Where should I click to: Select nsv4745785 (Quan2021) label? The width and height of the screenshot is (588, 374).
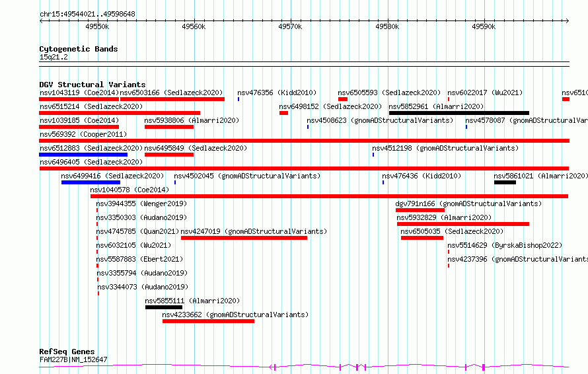pyautogui.click(x=137, y=231)
